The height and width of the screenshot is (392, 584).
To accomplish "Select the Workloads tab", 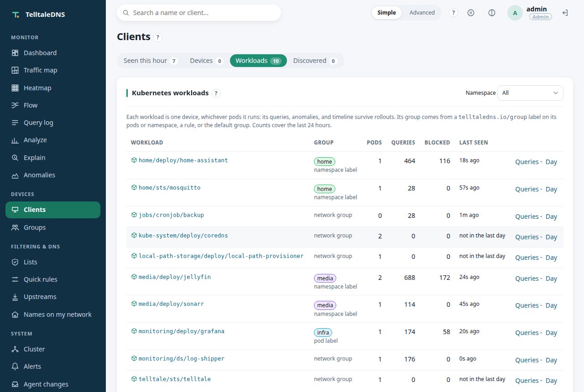I will [x=258, y=61].
